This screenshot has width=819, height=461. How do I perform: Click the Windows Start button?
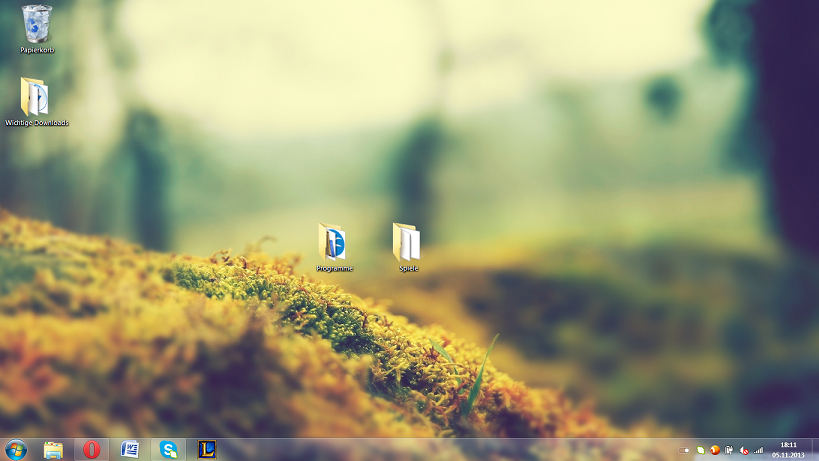16,450
